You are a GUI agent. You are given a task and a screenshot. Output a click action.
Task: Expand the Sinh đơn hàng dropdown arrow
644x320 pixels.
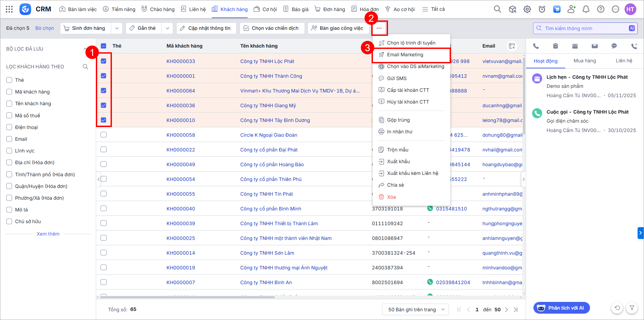[x=117, y=28]
